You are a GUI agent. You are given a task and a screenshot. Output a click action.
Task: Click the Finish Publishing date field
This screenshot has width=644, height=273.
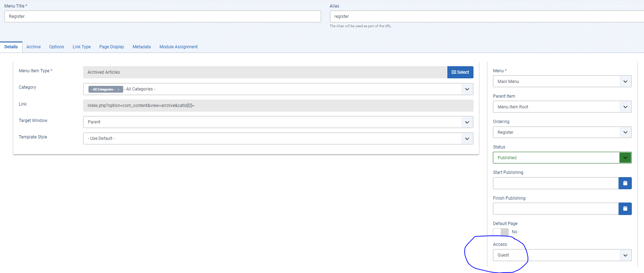(x=556, y=209)
